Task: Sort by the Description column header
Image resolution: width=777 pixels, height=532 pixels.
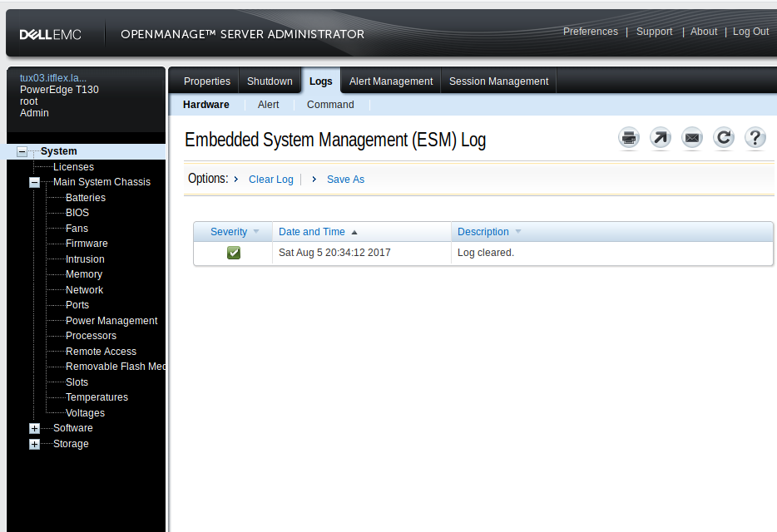Action: (x=483, y=231)
